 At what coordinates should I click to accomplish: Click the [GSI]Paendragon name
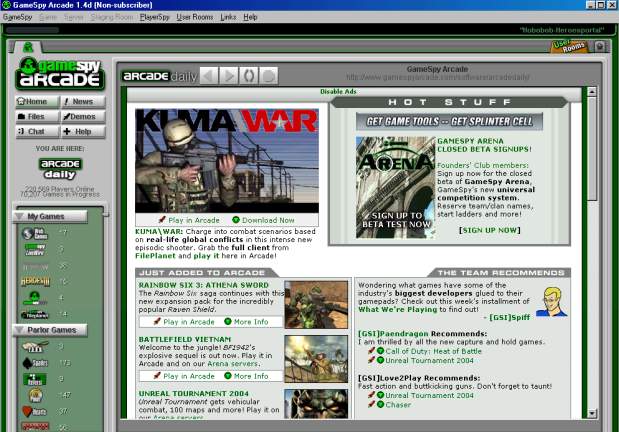[x=393, y=334]
